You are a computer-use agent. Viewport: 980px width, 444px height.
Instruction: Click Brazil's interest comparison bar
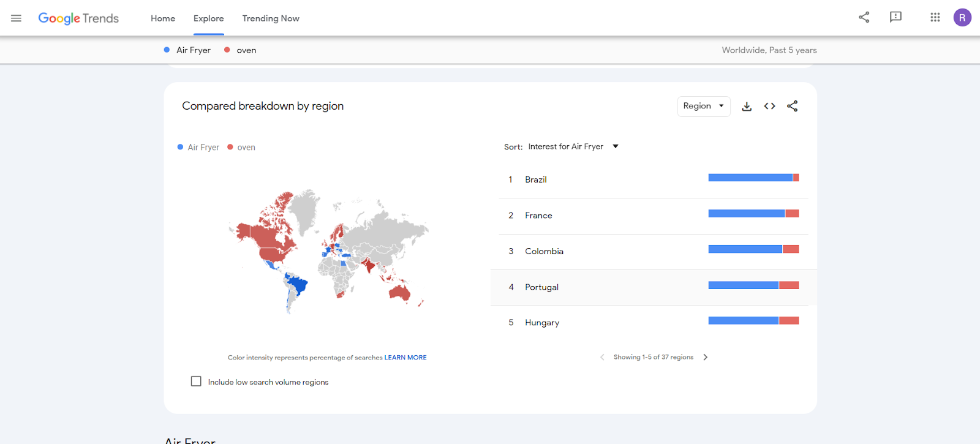pos(753,178)
